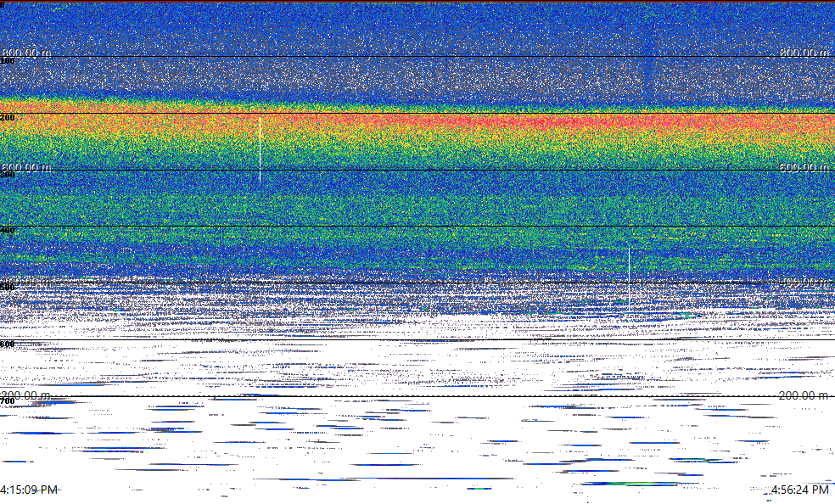Viewport: 835px width, 504px height.
Task: Select the bold 600 depth gridline label
Action: pos(8,344)
